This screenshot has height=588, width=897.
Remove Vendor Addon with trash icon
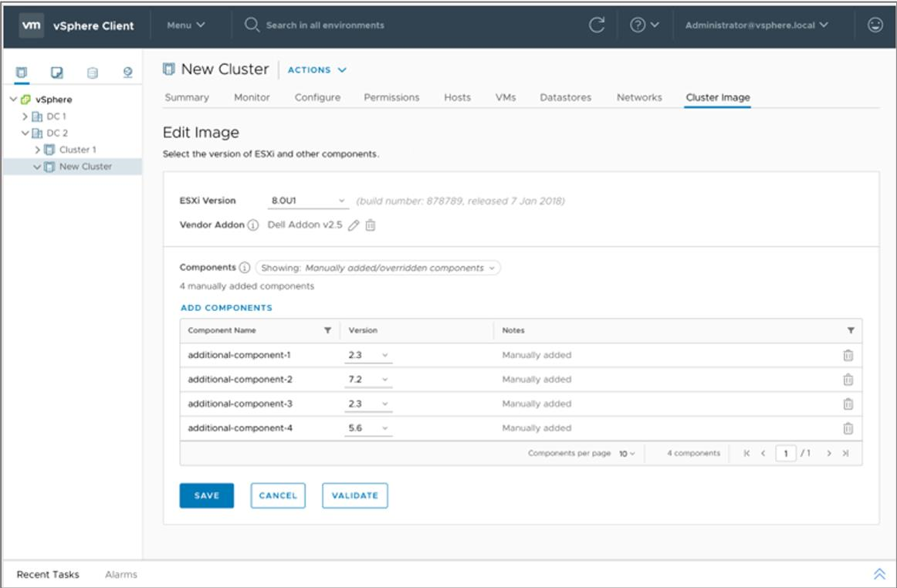coord(371,225)
